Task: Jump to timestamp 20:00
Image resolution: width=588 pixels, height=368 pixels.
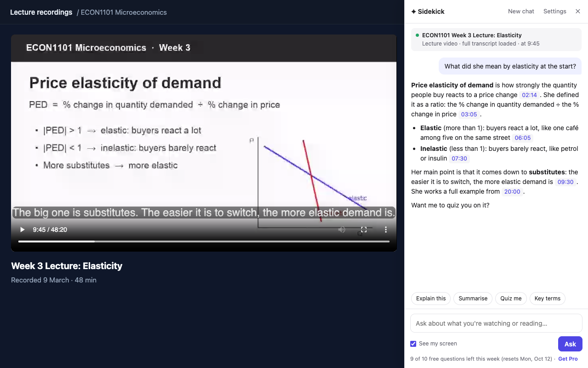Action: click(512, 192)
